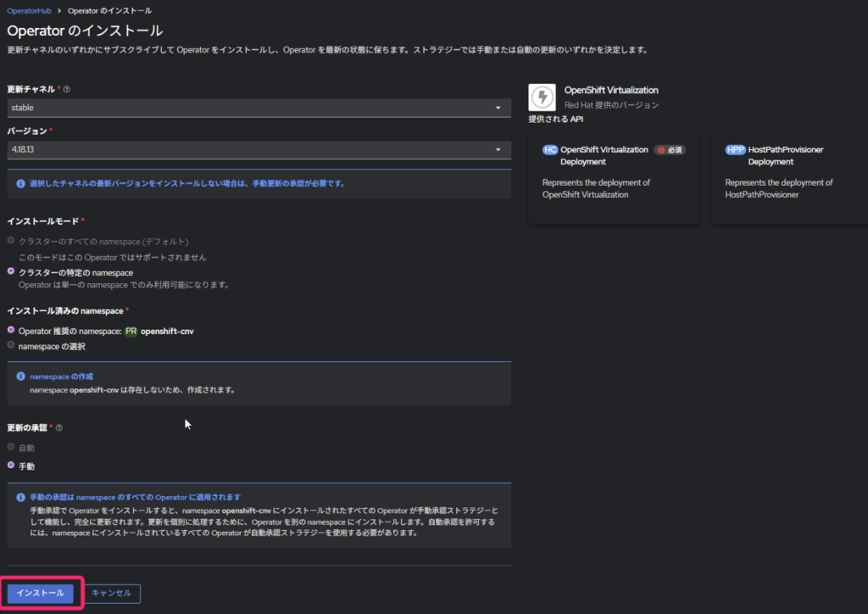Click the HostPathProvisioner Deployment card
868x614 pixels.
tap(789, 177)
